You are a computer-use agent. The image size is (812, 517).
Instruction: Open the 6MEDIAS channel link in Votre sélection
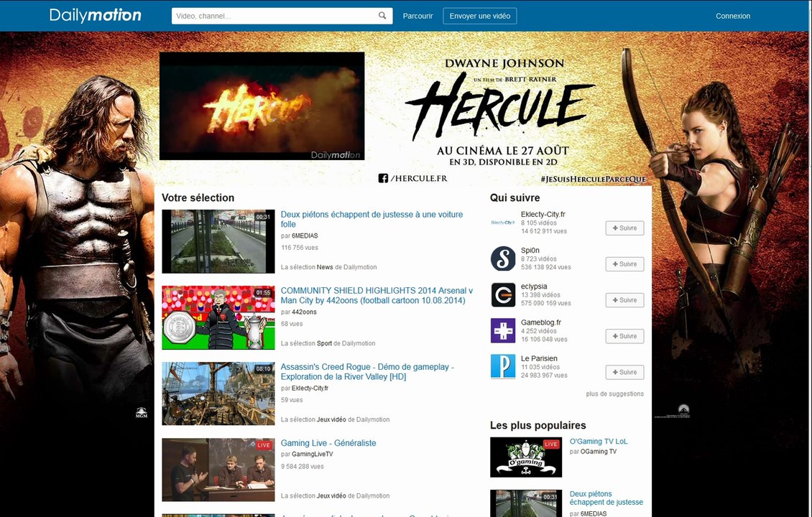tap(305, 236)
